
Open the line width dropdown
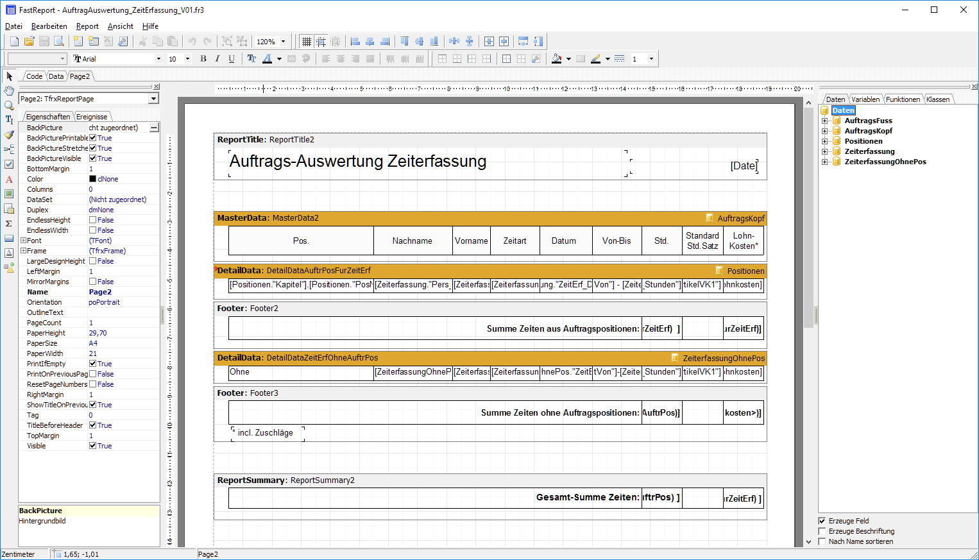[651, 59]
